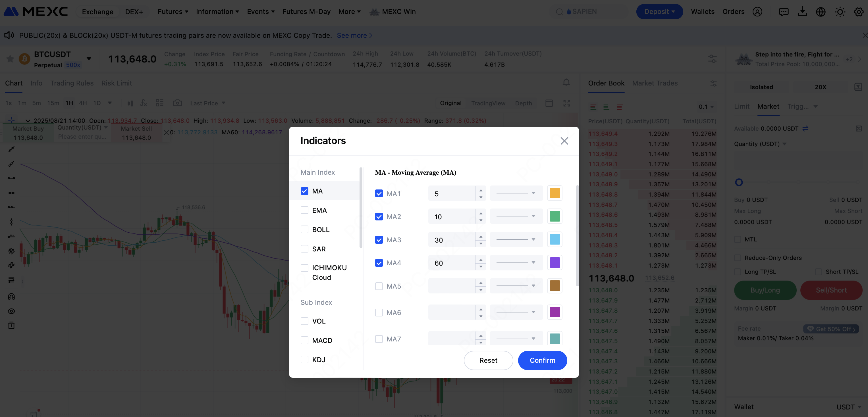Open the indicators fx icon in the chart toolbar
Viewport: 868px width, 417px height.
(x=144, y=103)
